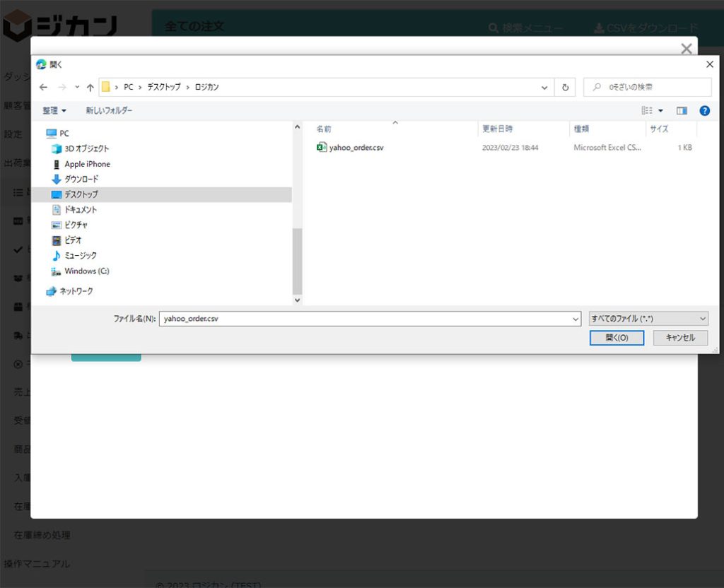724x588 pixels.
Task: Click the 開く(O) button
Action: coord(617,338)
